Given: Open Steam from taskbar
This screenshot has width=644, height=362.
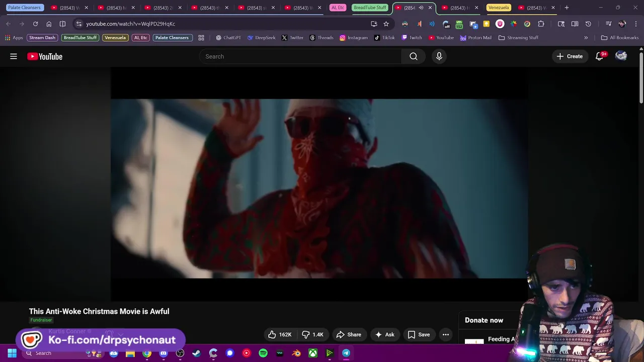Looking at the screenshot, I should (x=196, y=353).
